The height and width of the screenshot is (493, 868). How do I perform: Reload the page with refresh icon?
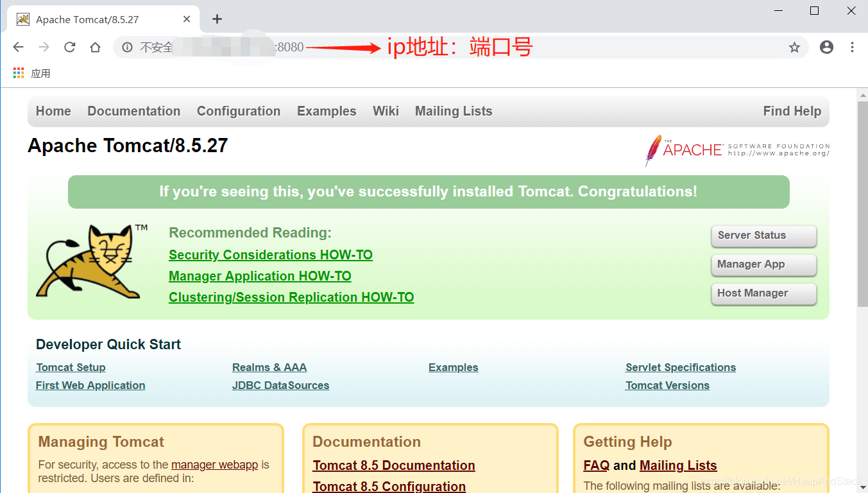coord(70,47)
